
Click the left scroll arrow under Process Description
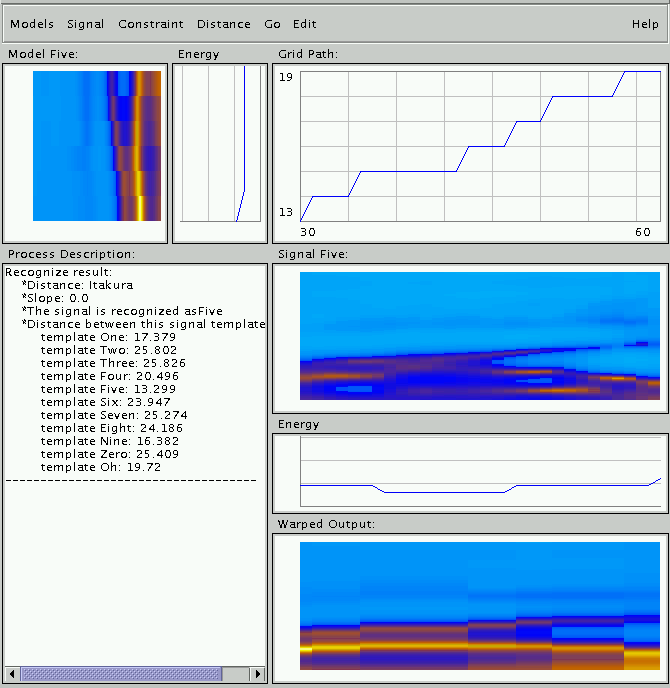(x=12, y=674)
